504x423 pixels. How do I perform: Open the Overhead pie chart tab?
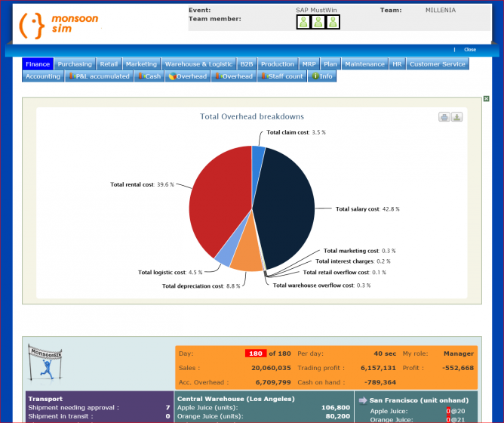point(188,76)
